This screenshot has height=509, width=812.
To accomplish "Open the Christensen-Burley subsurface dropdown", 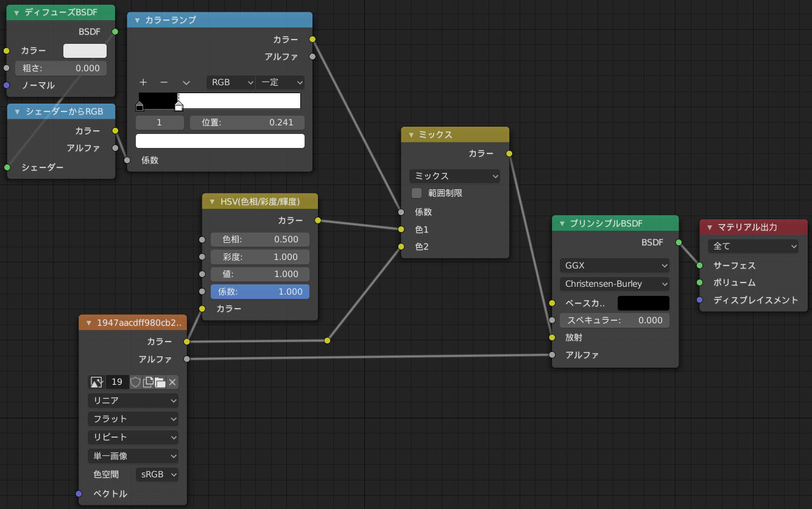I will pyautogui.click(x=615, y=284).
